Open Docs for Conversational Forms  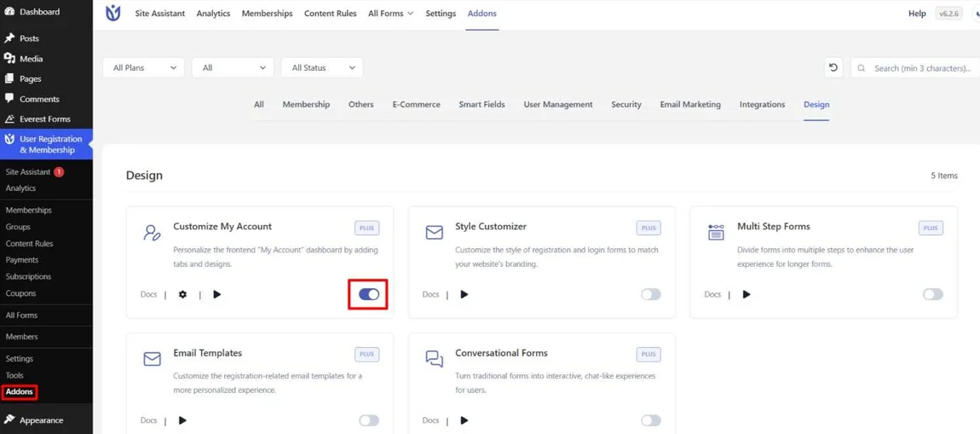coord(430,420)
